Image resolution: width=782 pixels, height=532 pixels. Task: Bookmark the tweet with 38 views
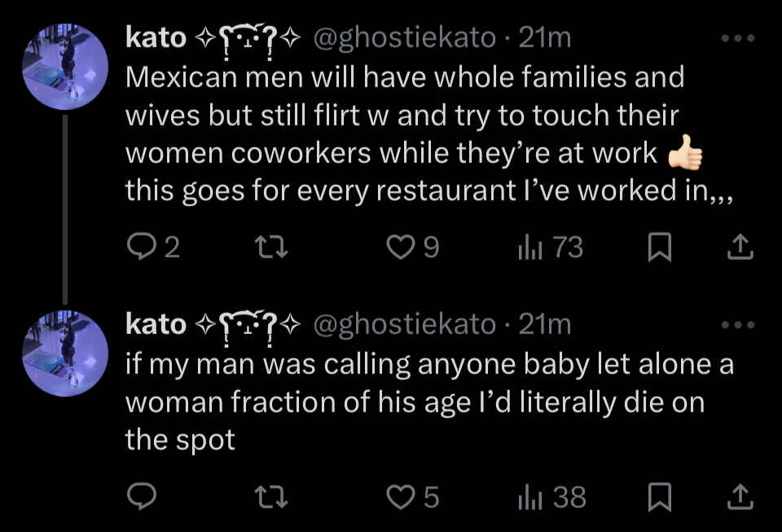[657, 496]
